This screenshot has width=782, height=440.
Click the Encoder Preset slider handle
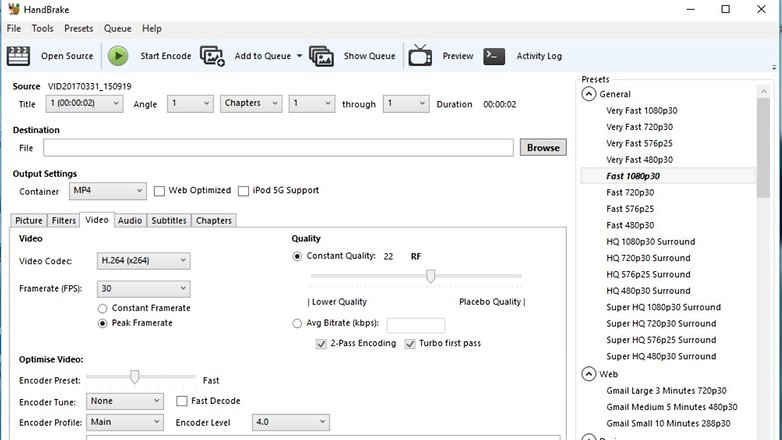click(134, 377)
